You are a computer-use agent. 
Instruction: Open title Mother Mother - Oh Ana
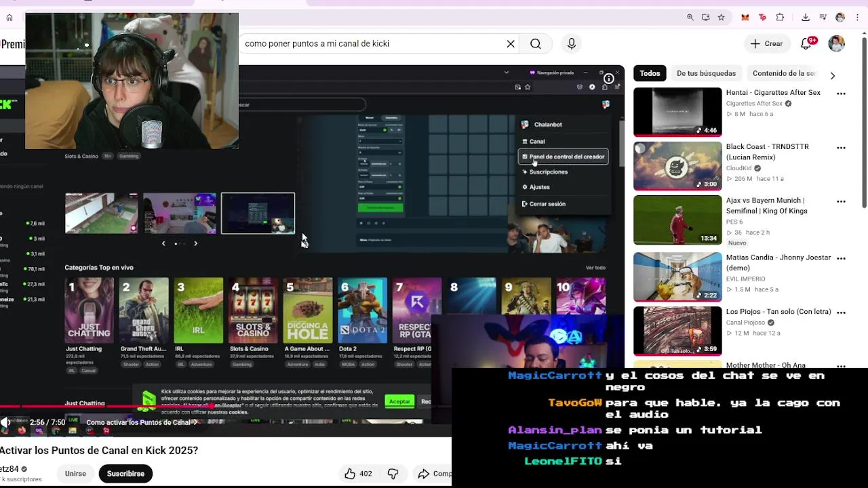coord(766,365)
